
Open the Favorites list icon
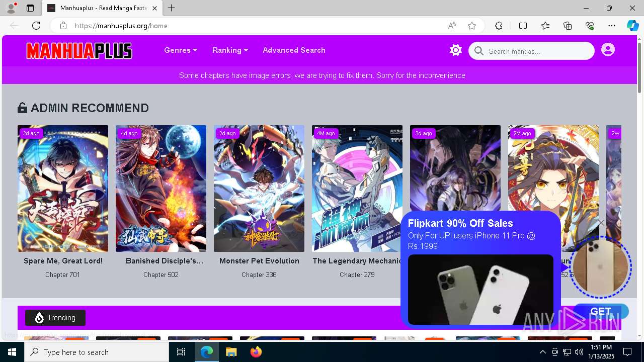click(x=545, y=26)
